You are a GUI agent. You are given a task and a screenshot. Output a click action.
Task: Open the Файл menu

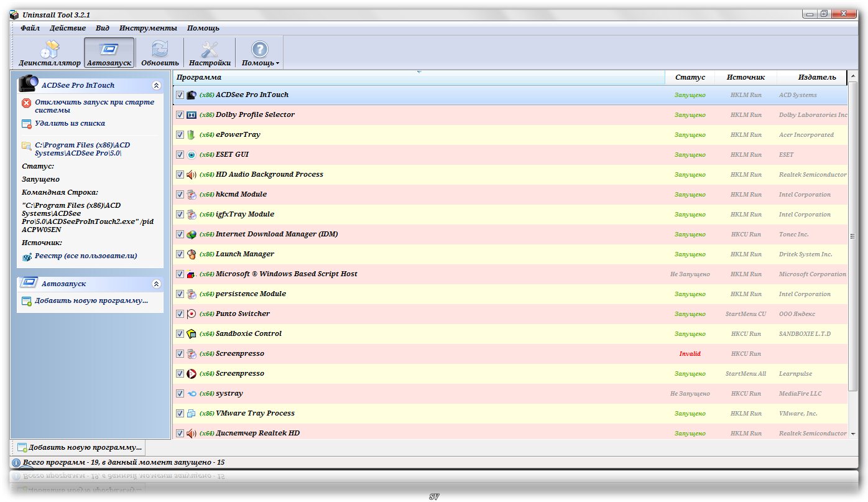(x=30, y=28)
